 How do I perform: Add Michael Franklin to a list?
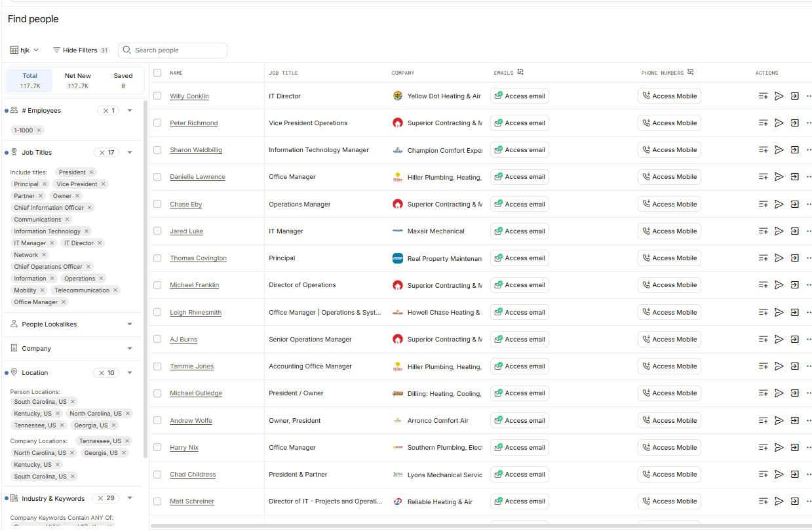[x=763, y=285]
